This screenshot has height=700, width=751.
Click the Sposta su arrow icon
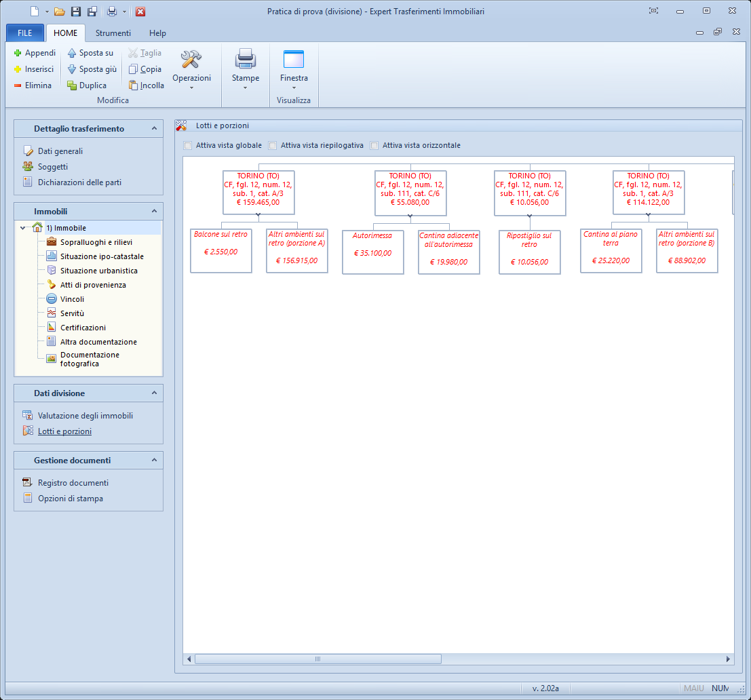coord(72,53)
